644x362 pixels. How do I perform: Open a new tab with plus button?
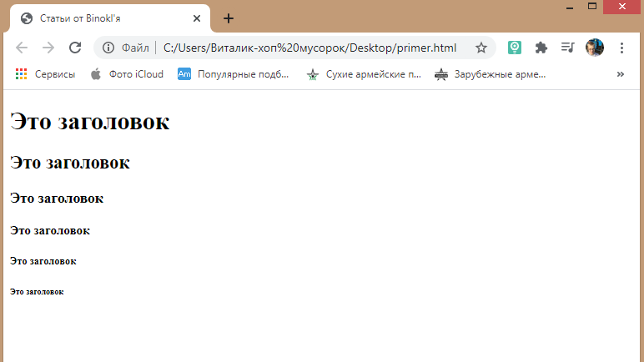(x=229, y=18)
